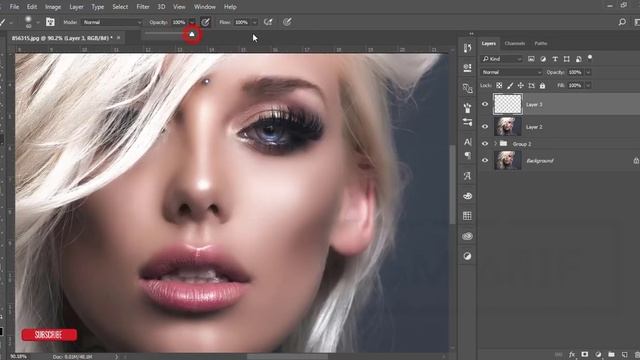
Task: Open the brush Mode dropdown
Action: click(x=111, y=22)
